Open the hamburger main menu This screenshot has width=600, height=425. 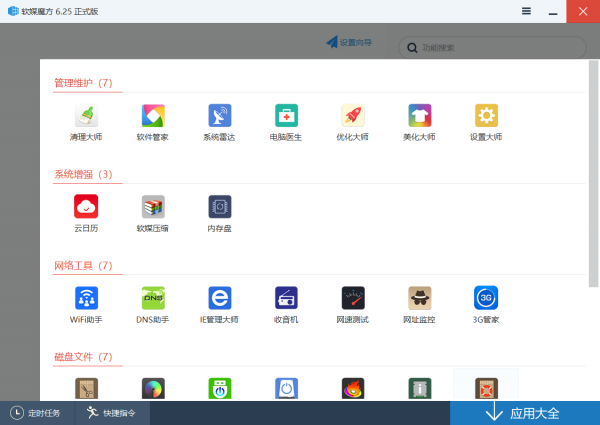click(526, 11)
